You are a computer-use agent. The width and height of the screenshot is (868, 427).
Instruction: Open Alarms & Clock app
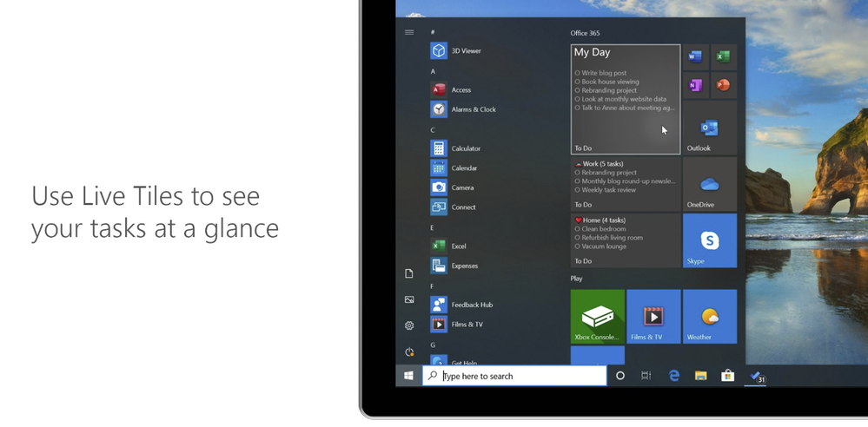click(463, 109)
